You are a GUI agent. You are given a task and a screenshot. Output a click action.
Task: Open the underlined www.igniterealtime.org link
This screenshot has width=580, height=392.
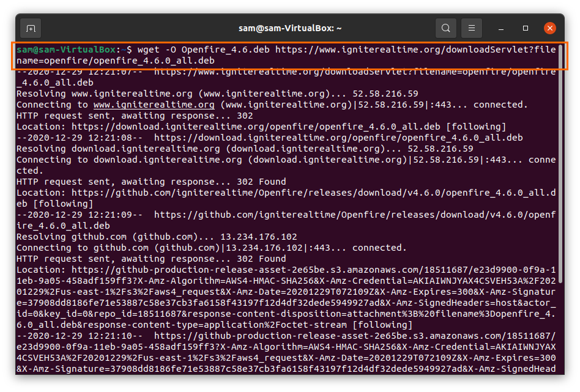[154, 105]
